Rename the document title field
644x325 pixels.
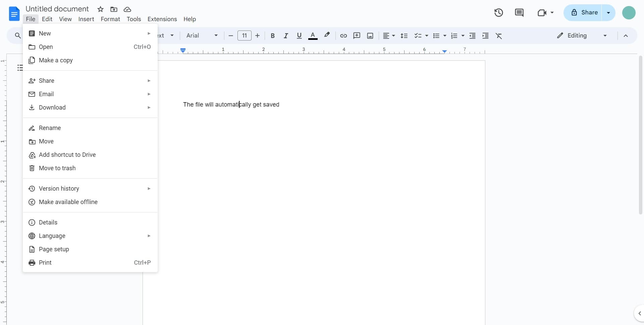57,9
